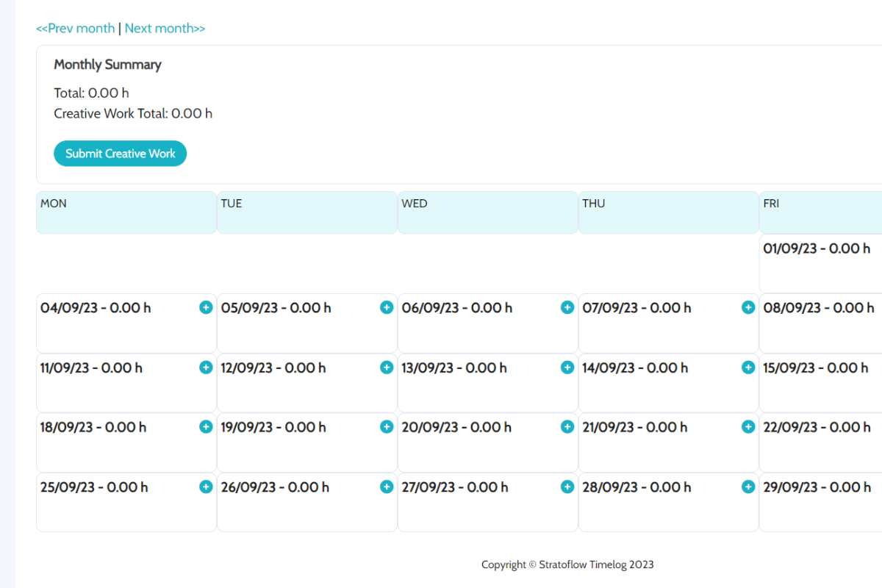Add time entry for 27/09/23
Viewport: 882px width, 588px height.
point(567,487)
